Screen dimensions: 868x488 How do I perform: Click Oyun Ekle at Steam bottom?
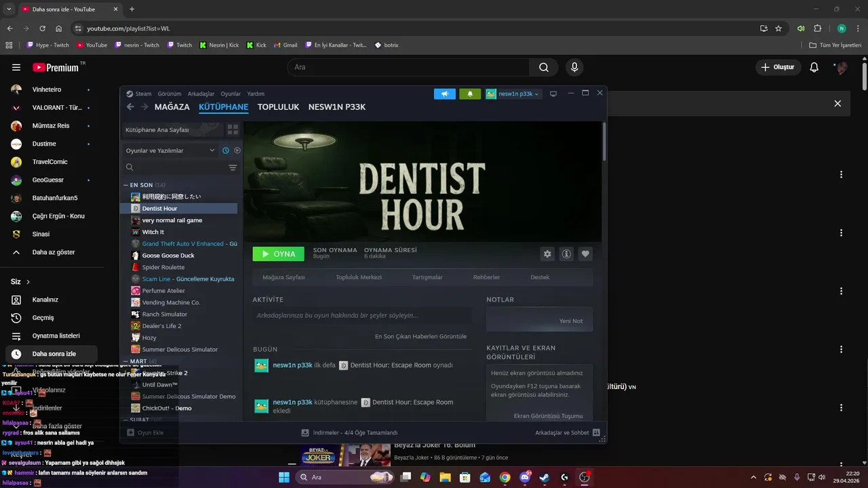point(144,432)
